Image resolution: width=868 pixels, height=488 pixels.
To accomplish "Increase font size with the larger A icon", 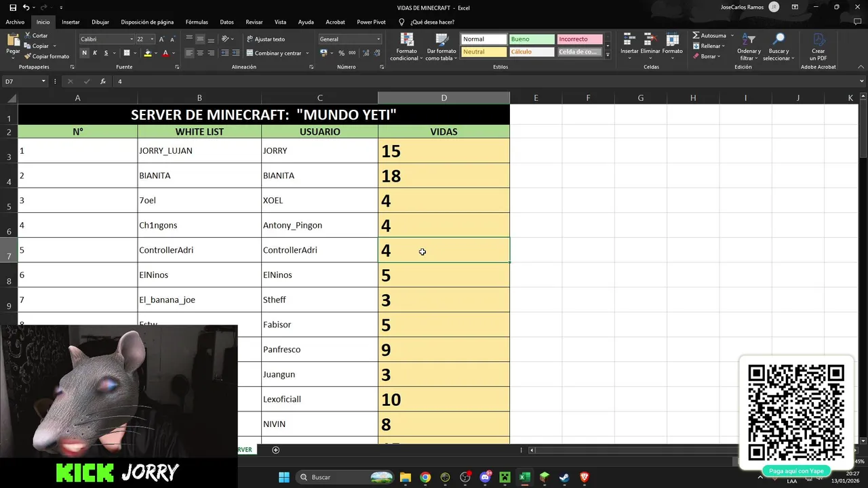I will (x=163, y=39).
